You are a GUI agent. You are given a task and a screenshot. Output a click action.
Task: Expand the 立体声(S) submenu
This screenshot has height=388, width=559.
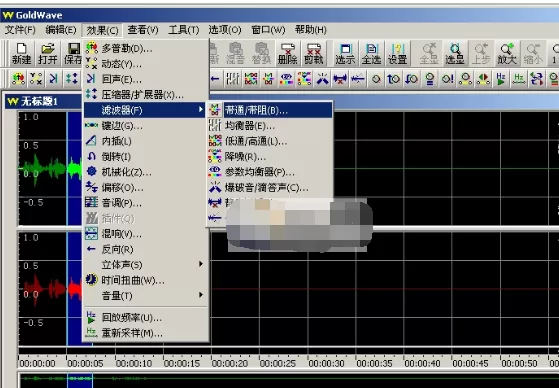(x=145, y=265)
